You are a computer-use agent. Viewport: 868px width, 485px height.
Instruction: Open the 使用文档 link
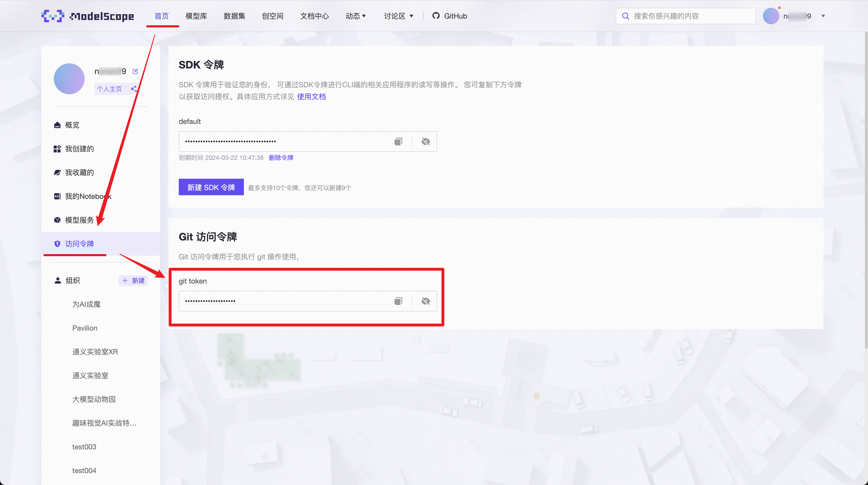311,97
